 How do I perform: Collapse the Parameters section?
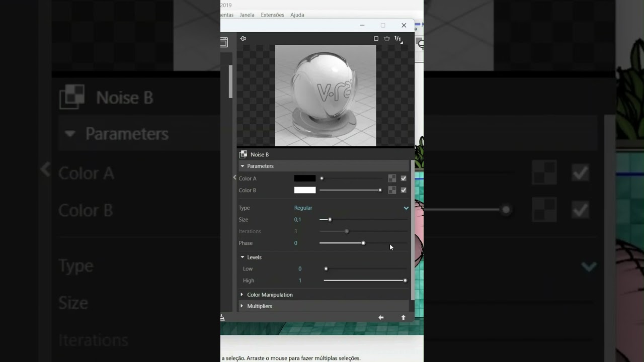click(x=243, y=166)
